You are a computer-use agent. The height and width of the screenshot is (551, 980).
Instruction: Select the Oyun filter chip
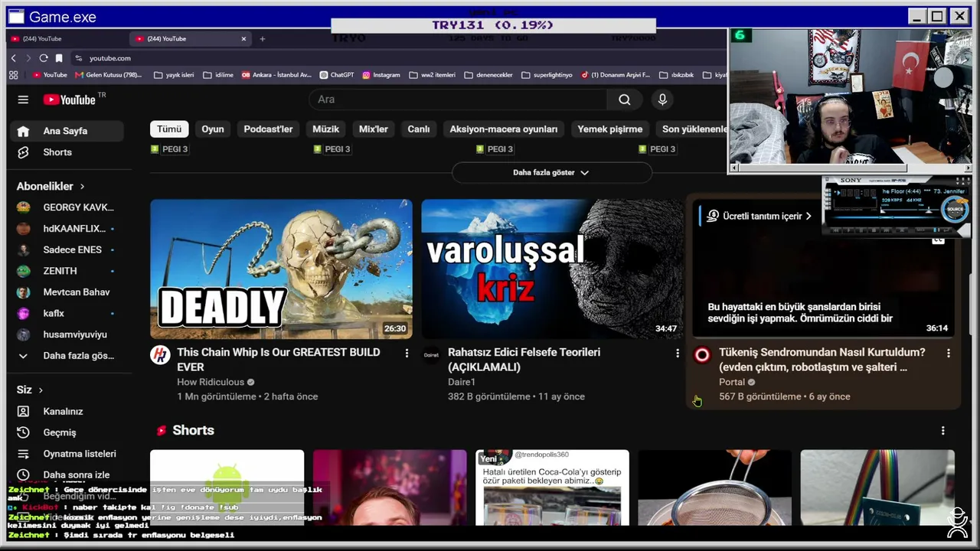pyautogui.click(x=213, y=129)
